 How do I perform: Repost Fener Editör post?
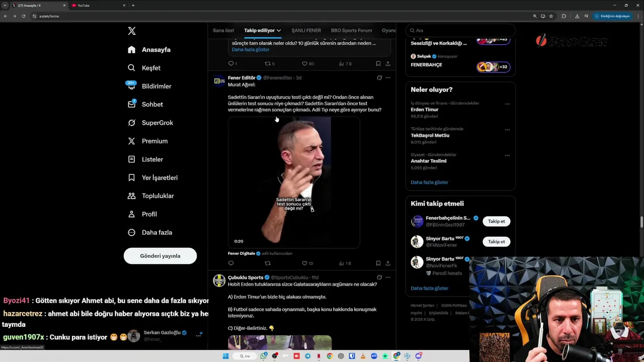point(268,263)
